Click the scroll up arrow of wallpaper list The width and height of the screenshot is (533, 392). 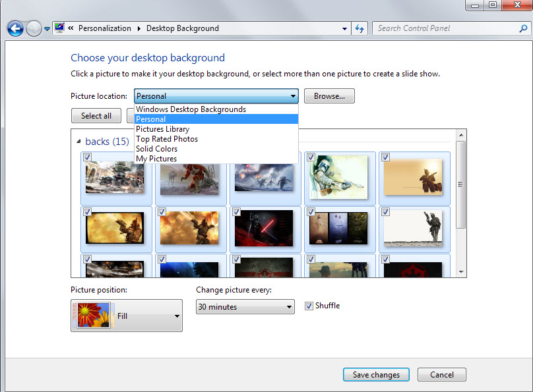(461, 135)
